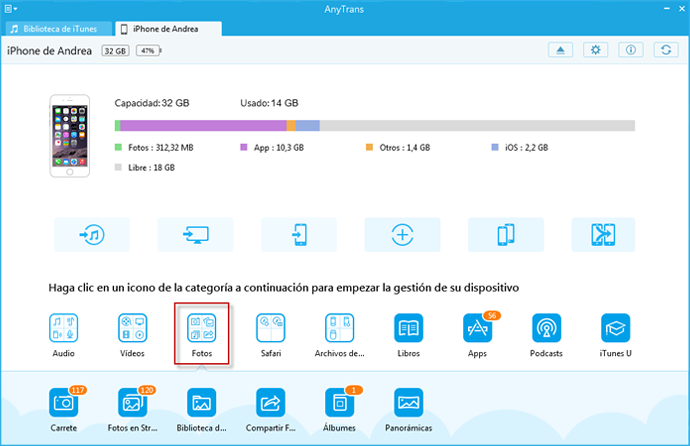Open the Archivos de... category
The height and width of the screenshot is (446, 690).
(x=339, y=328)
